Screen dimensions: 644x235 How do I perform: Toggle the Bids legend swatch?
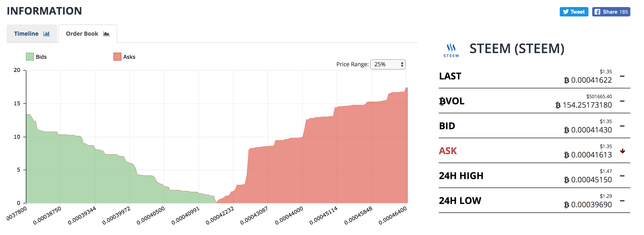tap(30, 57)
